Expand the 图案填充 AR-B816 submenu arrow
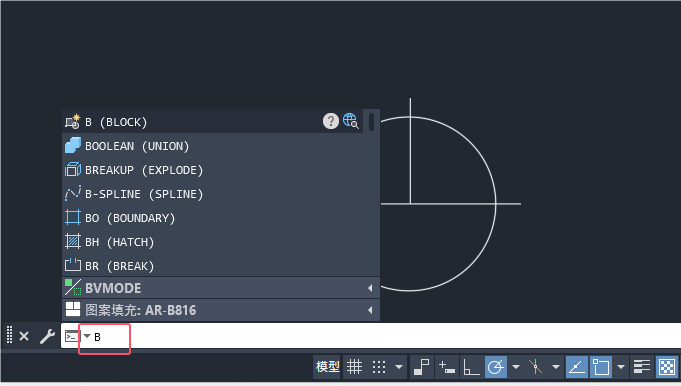Viewport: 681px width, 386px height. (370, 310)
